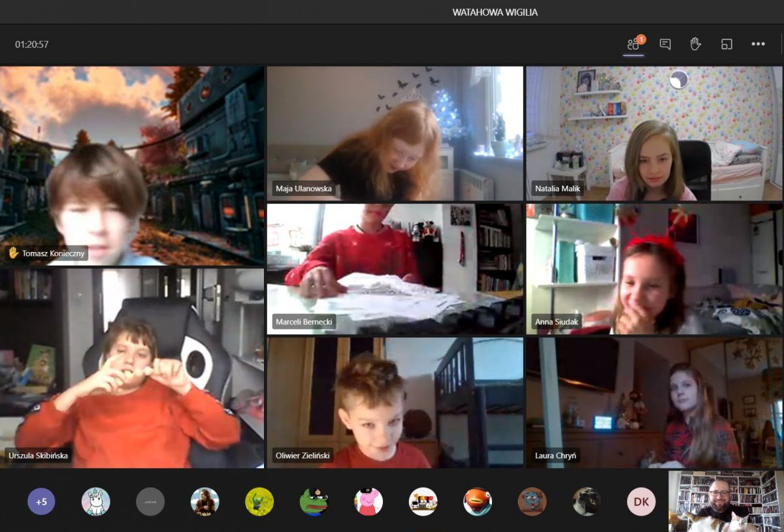Viewport: 784px width, 532px height.
Task: Select Marceli Bernecki's video tile
Action: pos(395,269)
